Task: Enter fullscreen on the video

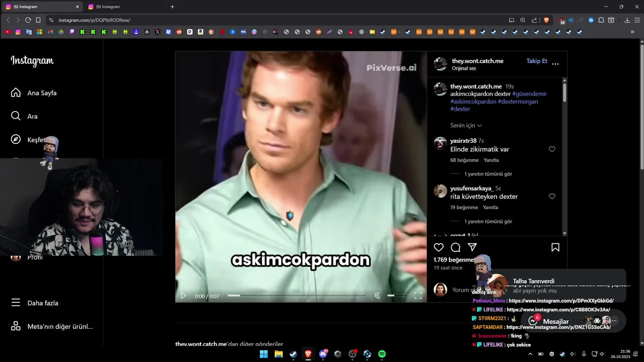Action: pyautogui.click(x=418, y=296)
